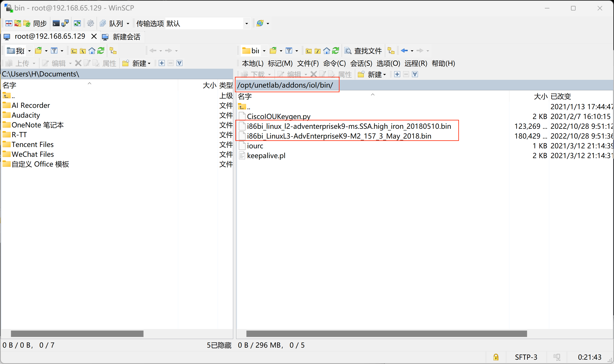
Task: Open the 命令(C) menu
Action: click(334, 63)
